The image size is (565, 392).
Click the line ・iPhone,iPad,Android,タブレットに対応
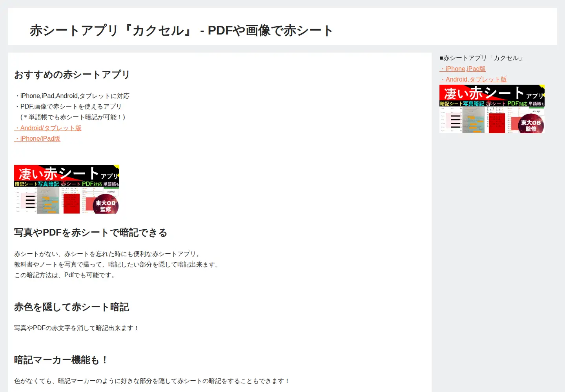pyautogui.click(x=72, y=96)
